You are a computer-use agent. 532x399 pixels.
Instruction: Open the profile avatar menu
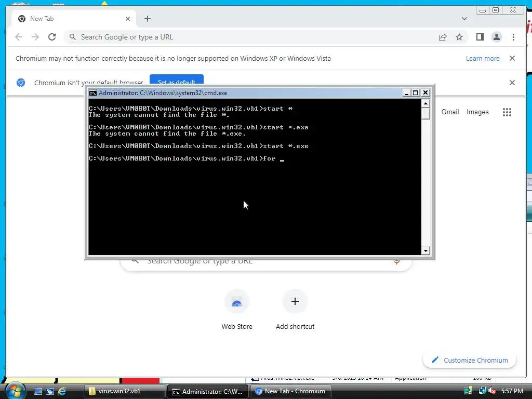(496, 37)
